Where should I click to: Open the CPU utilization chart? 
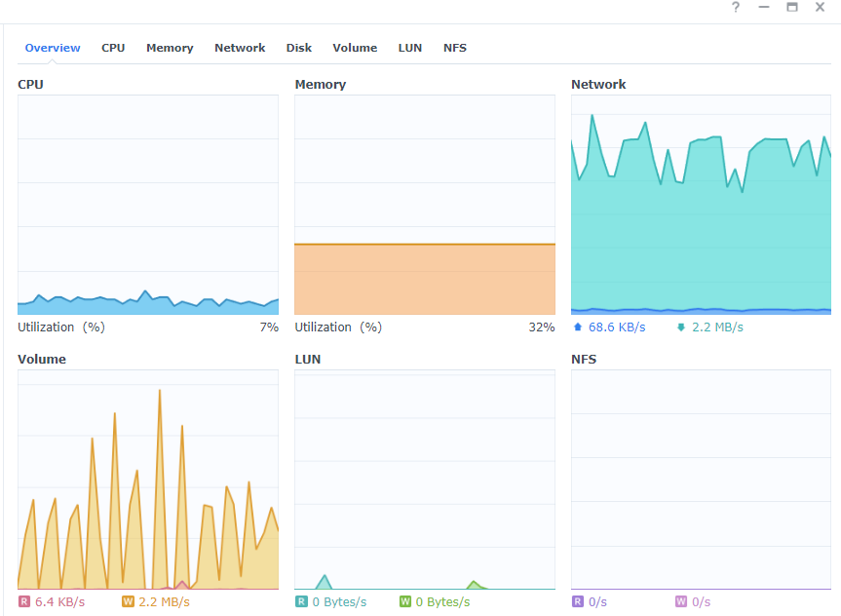148,205
